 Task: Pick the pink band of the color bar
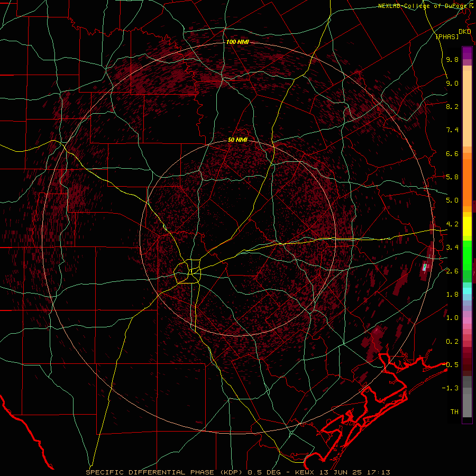[467, 321]
